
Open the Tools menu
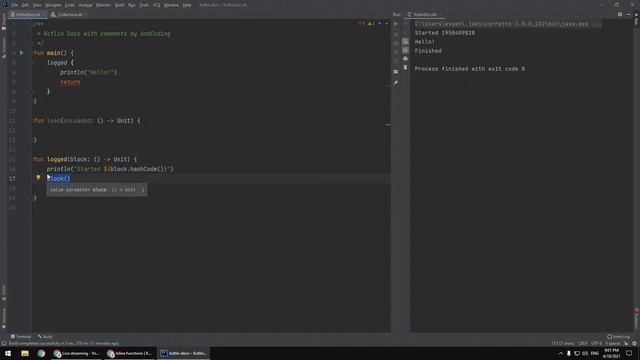click(144, 5)
